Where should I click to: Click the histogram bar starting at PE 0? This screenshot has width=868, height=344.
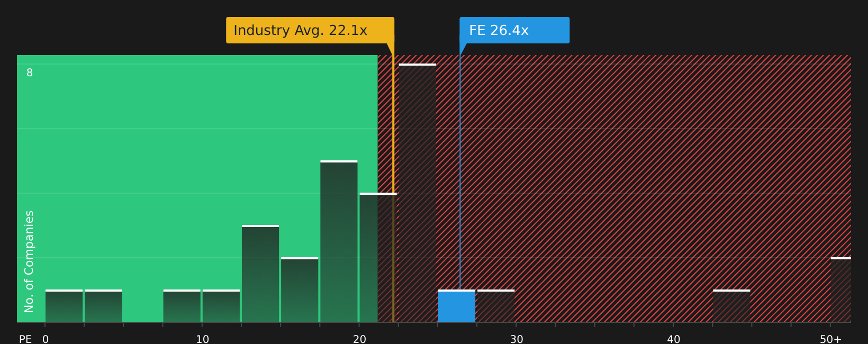point(64,306)
